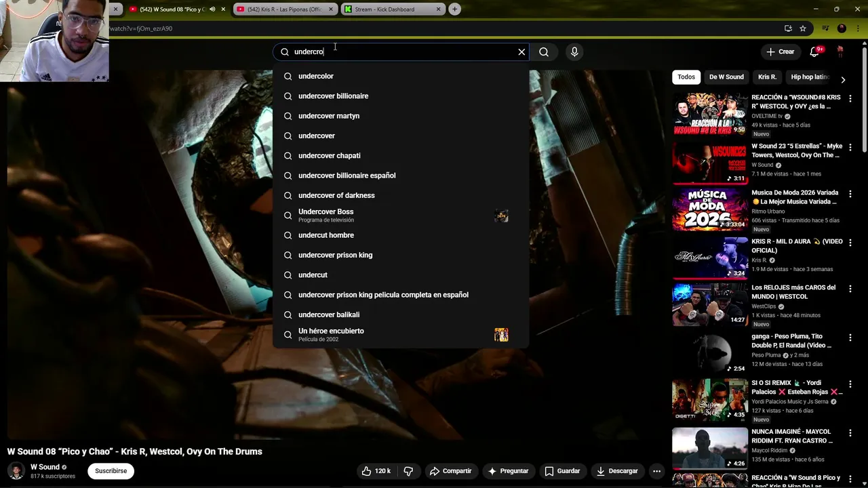The image size is (868, 488).
Task: Open the account avatar menu
Action: (x=840, y=52)
